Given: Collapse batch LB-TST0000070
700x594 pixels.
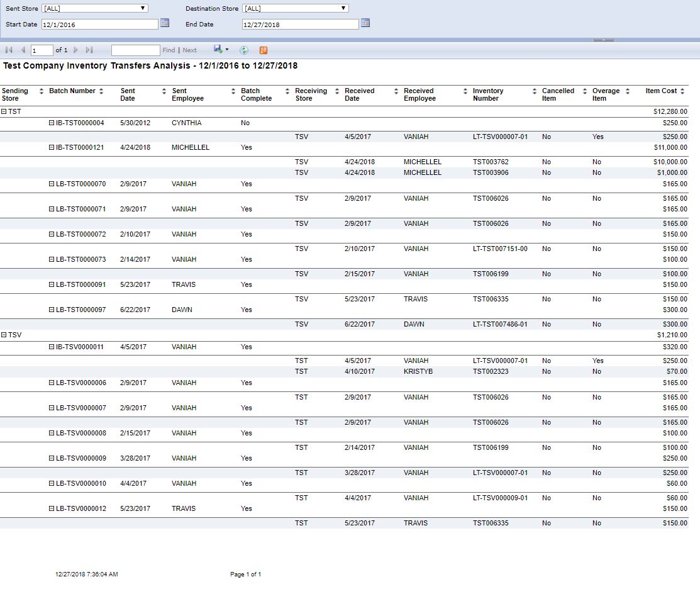Looking at the screenshot, I should [x=52, y=184].
